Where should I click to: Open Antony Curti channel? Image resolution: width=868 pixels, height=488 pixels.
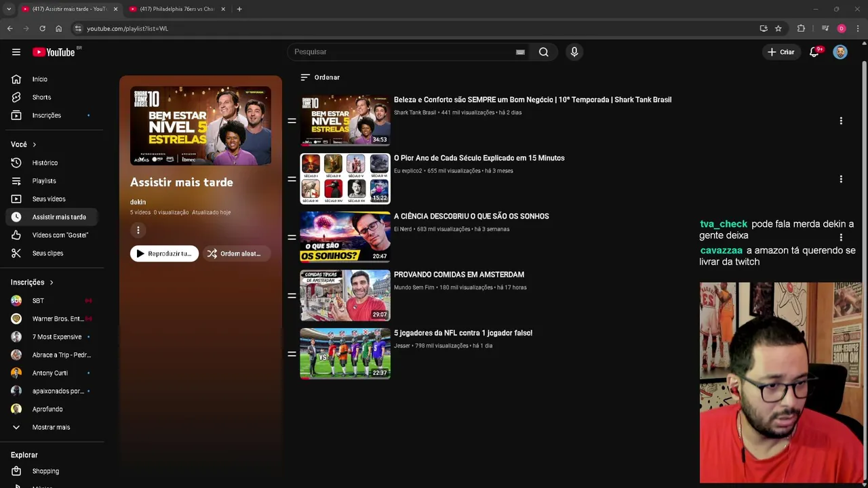point(52,373)
